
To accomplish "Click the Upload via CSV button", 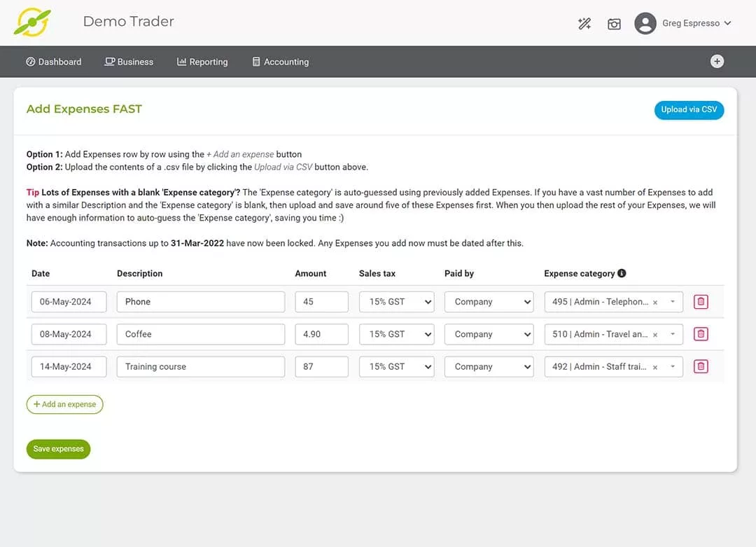I will [x=689, y=110].
